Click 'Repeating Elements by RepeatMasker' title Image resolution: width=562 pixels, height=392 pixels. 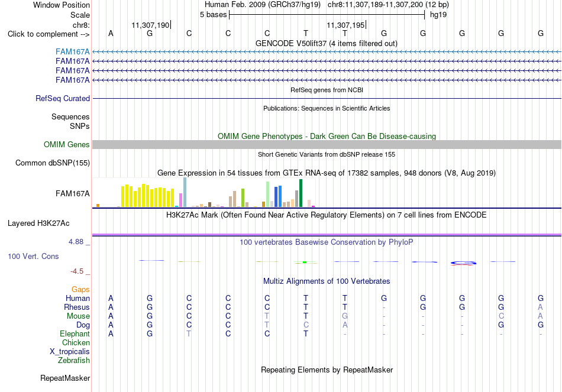(327, 370)
